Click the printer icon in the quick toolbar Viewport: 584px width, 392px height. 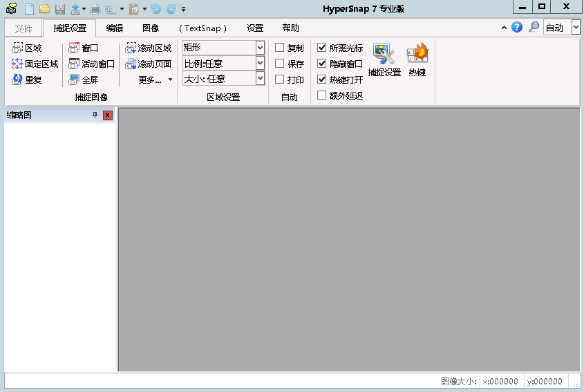pos(95,8)
